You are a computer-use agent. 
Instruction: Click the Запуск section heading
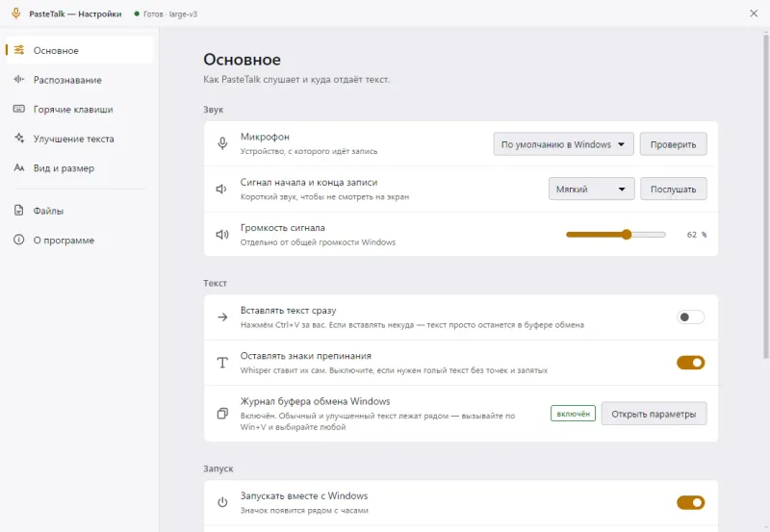218,469
